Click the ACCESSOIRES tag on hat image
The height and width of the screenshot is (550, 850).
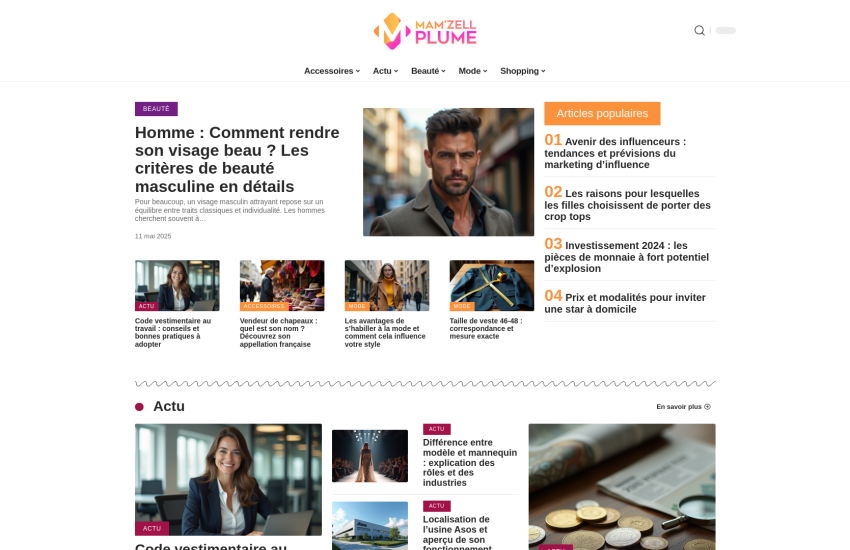[x=264, y=306]
